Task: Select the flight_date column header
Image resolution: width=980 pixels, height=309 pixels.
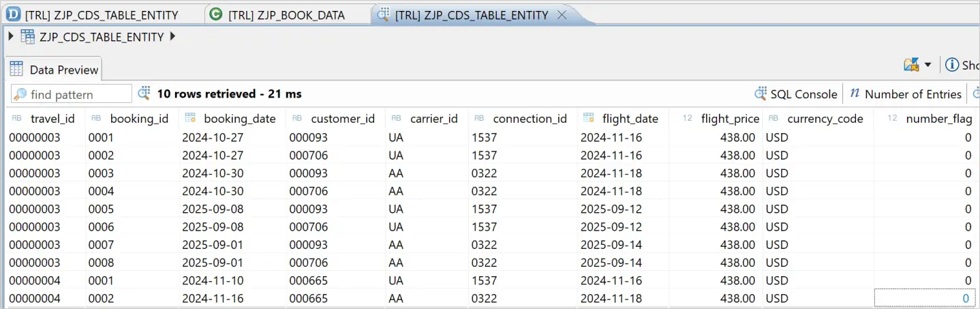Action: tap(623, 118)
